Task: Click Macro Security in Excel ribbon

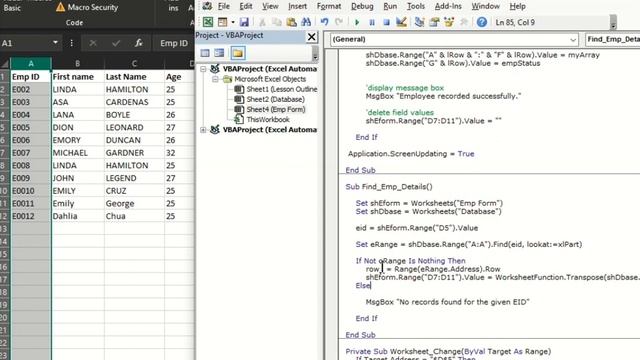Action: coord(87,7)
